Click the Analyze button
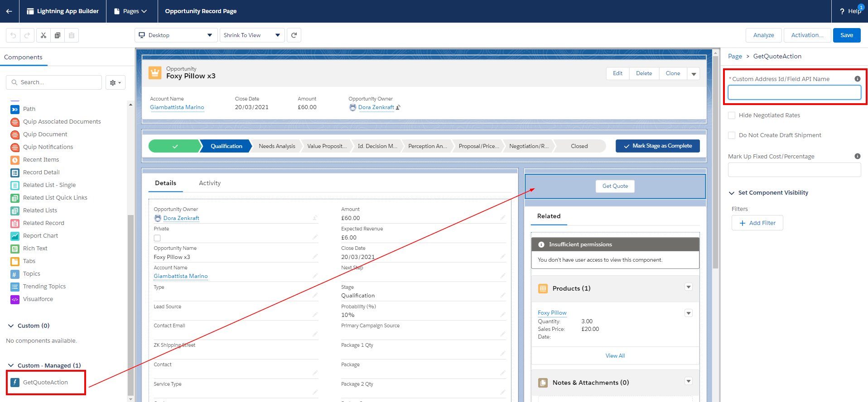Viewport: 868px width, 402px height. coord(763,35)
